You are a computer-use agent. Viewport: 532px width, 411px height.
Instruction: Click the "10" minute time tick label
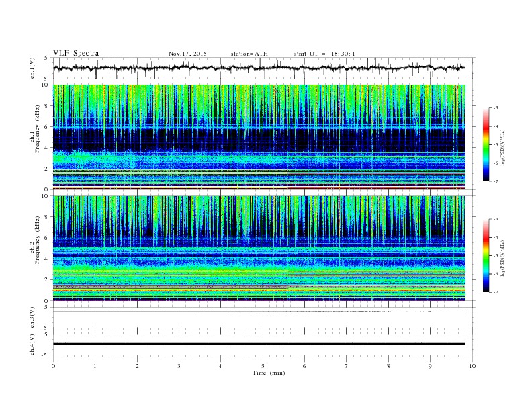tap(472, 366)
